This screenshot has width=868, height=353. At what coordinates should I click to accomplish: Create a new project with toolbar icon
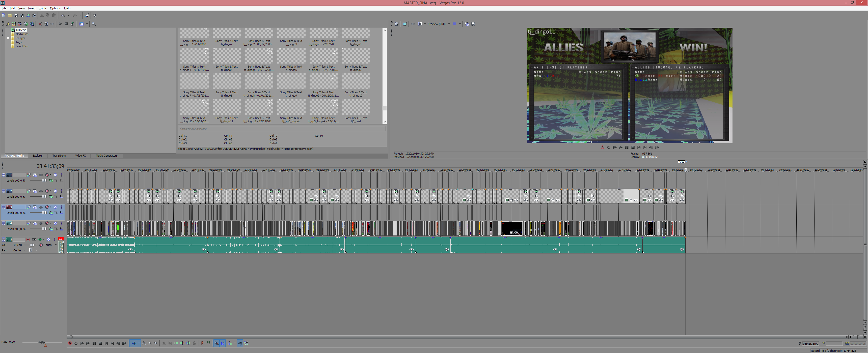pyautogui.click(x=3, y=15)
